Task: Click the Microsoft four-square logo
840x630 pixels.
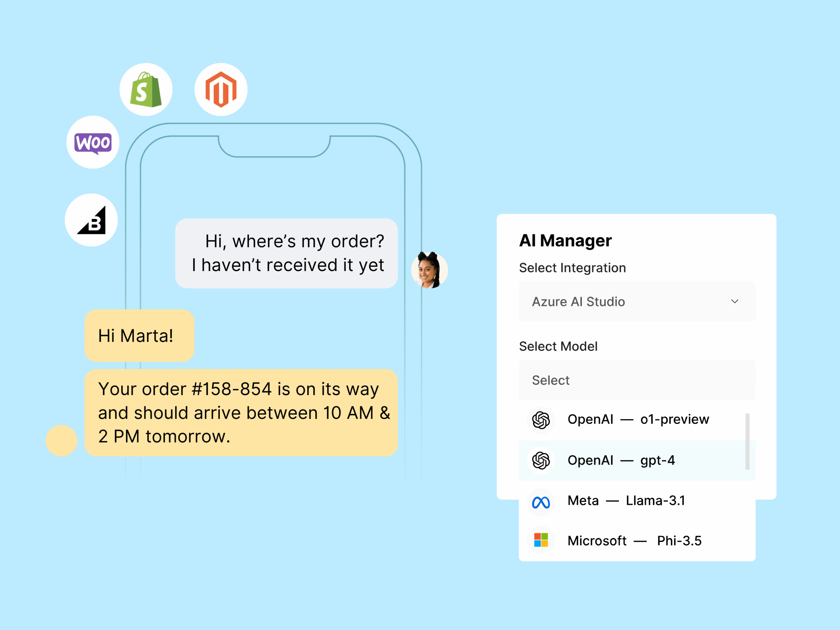Action: (x=541, y=540)
